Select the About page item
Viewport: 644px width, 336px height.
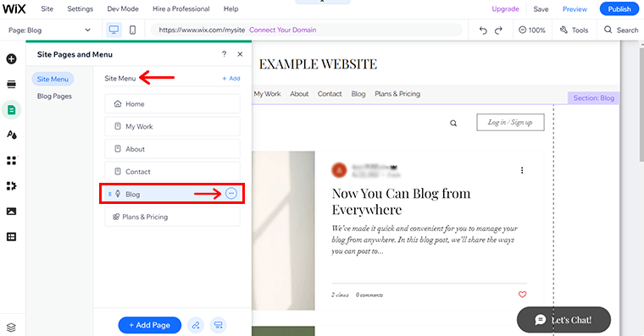[172, 149]
